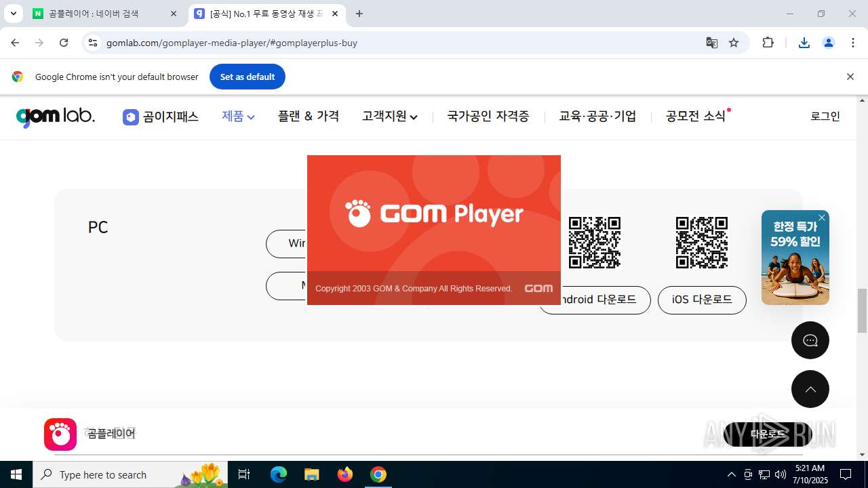Open File Explorer from taskbar
868x488 pixels.
click(x=311, y=474)
